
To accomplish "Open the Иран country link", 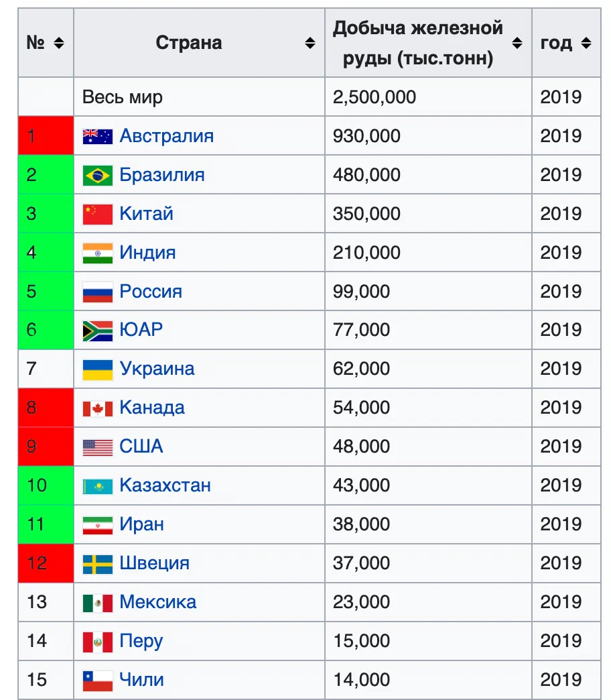I will 142,524.
